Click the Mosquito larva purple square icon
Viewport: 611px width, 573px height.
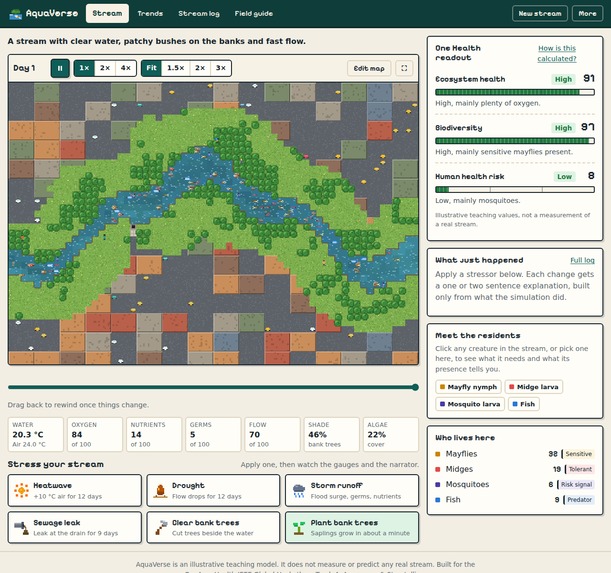442,404
